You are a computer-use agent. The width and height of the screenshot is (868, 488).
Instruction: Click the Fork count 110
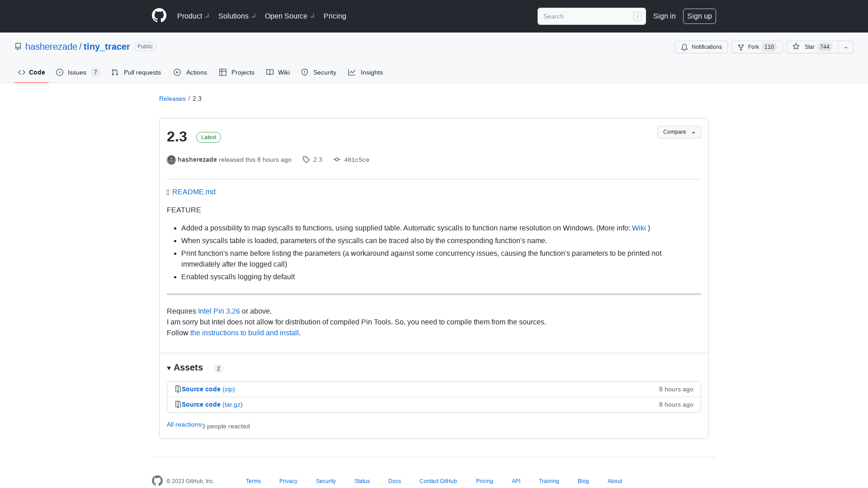tap(769, 47)
